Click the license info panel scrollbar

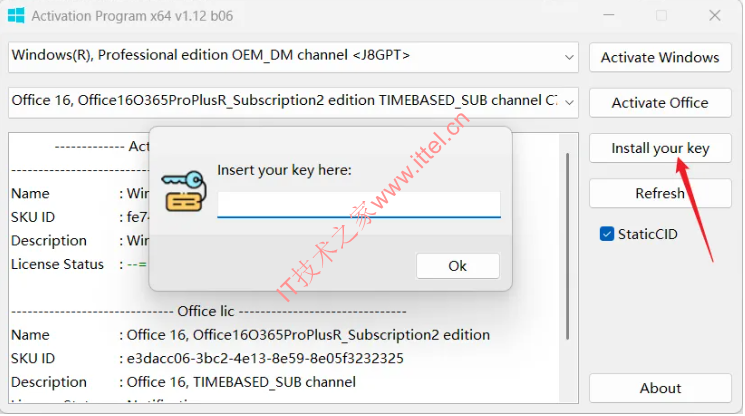pyautogui.click(x=567, y=246)
